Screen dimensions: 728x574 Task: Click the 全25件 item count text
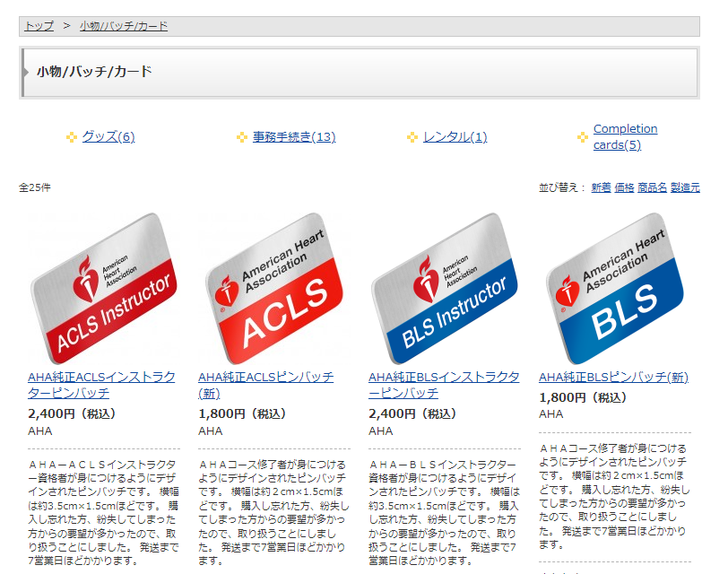35,187
